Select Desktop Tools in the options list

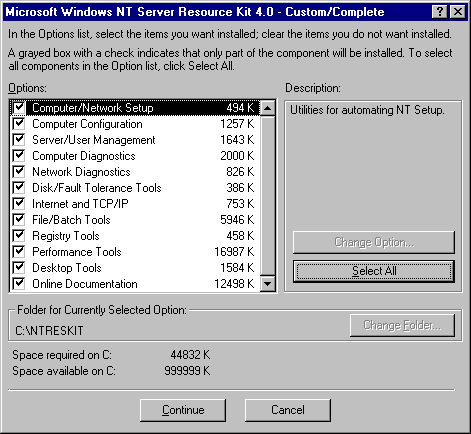coord(135,268)
